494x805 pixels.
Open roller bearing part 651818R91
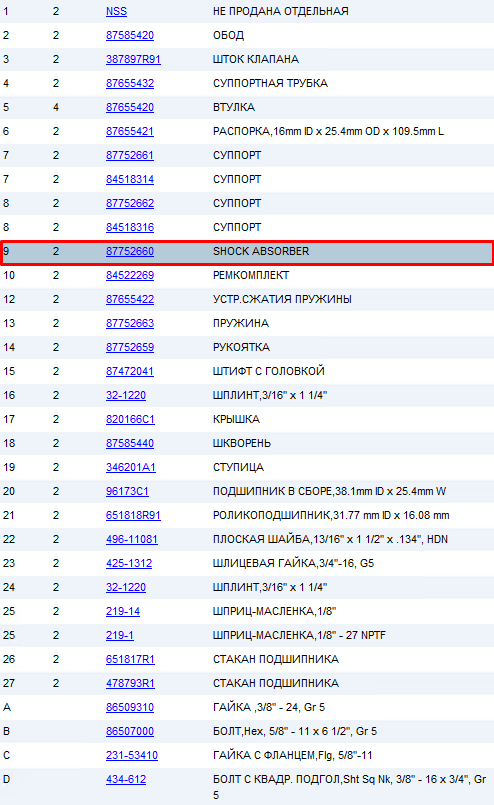pyautogui.click(x=134, y=515)
